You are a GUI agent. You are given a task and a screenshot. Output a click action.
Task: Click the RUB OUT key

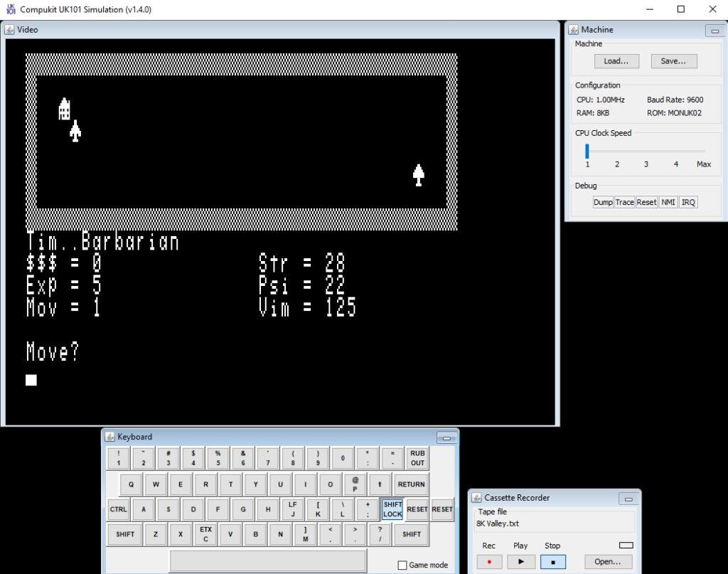417,458
